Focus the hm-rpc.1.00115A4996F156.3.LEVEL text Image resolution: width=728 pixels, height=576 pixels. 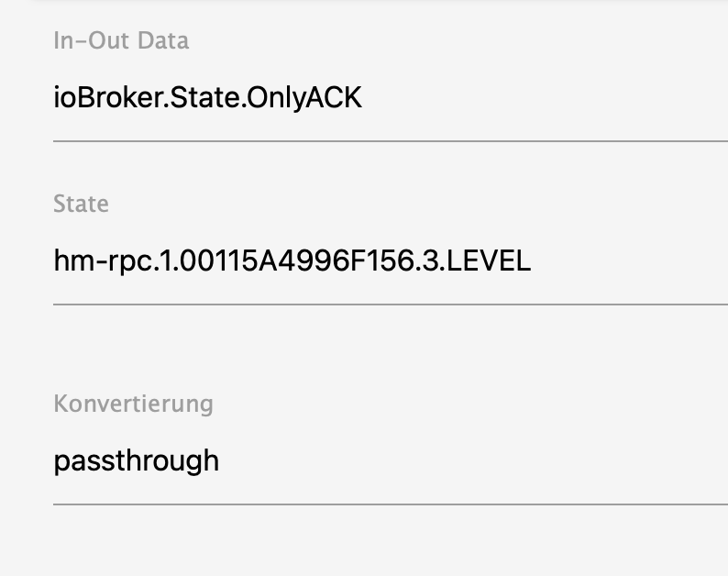click(292, 261)
